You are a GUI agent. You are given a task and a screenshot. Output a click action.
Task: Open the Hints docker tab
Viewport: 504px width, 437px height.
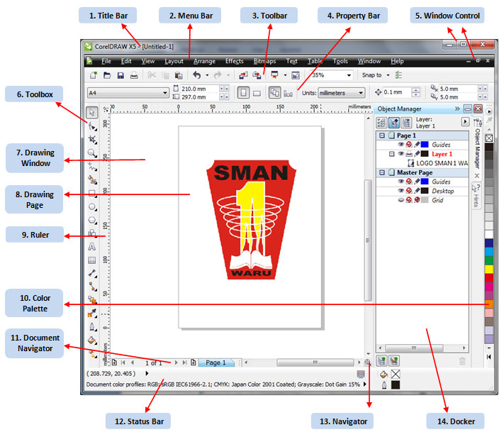point(476,196)
